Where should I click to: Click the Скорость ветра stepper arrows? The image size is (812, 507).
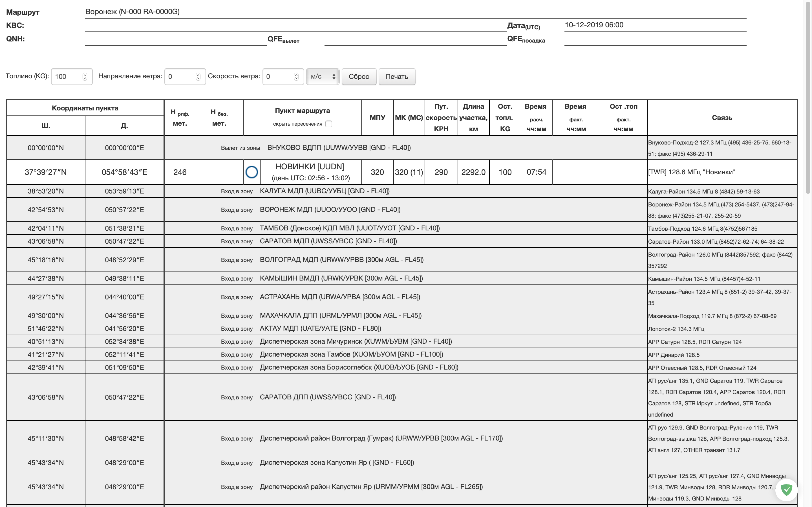click(x=296, y=76)
